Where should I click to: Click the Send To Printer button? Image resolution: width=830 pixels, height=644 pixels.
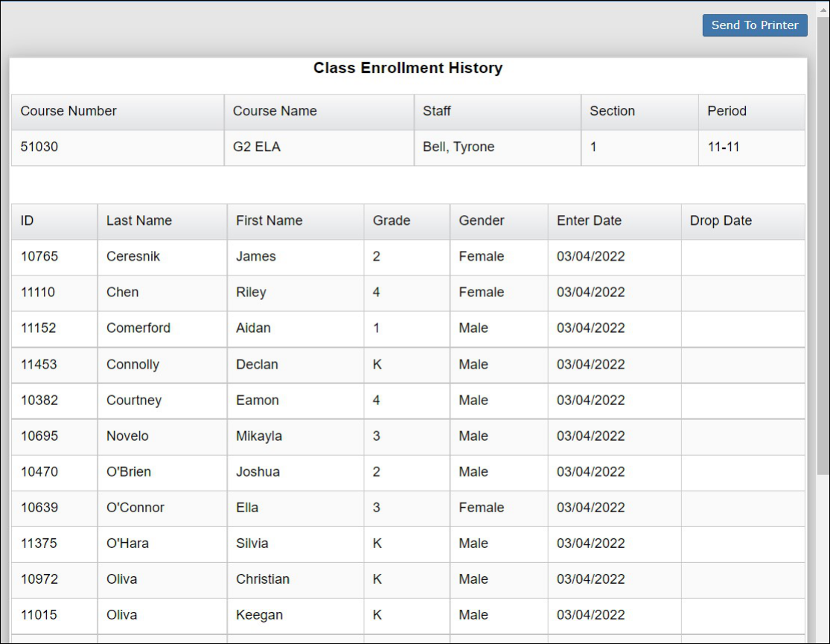click(x=755, y=25)
